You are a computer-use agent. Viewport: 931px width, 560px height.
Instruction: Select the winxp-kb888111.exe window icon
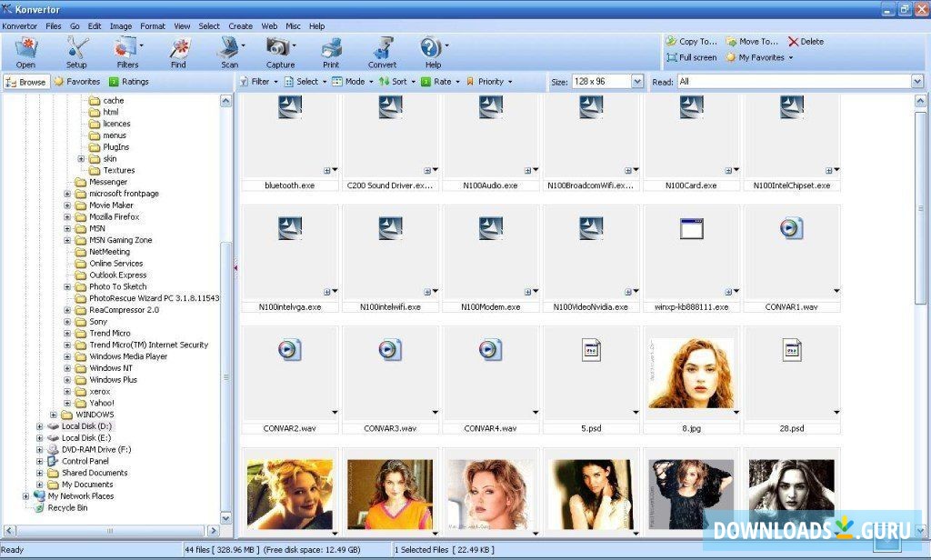coord(692,228)
